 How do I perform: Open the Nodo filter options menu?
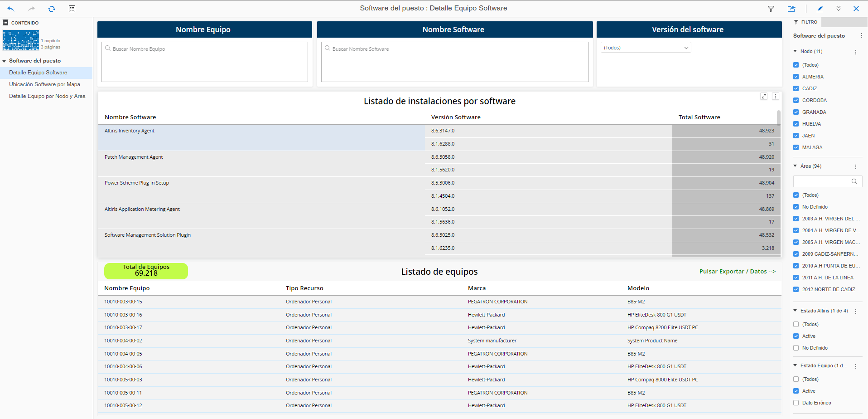coord(856,52)
